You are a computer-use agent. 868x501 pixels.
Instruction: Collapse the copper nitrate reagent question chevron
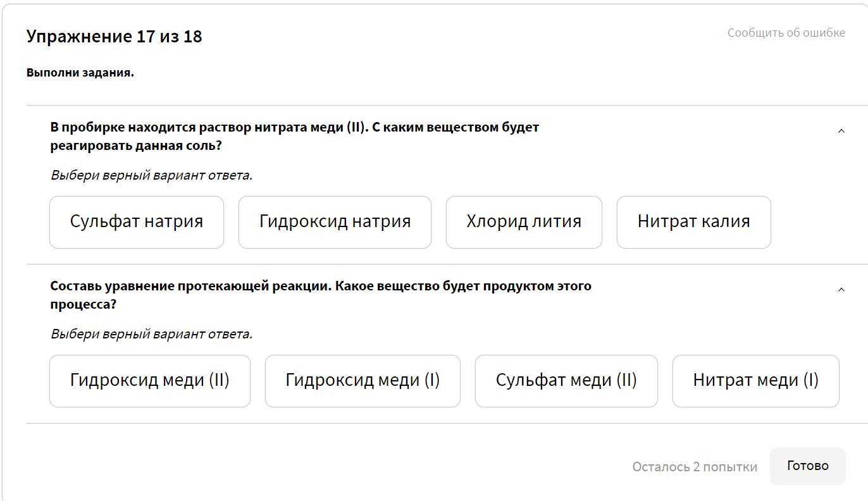(x=841, y=131)
